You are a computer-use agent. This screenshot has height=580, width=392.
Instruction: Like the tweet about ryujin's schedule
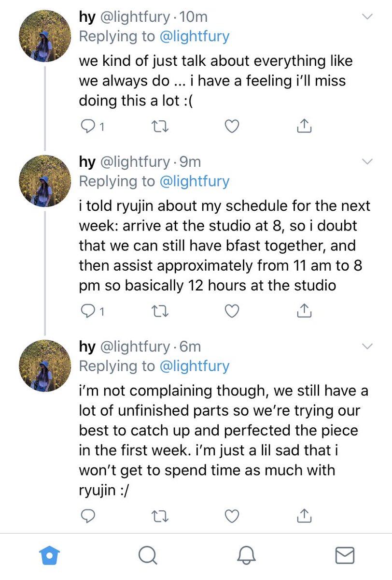click(x=232, y=312)
